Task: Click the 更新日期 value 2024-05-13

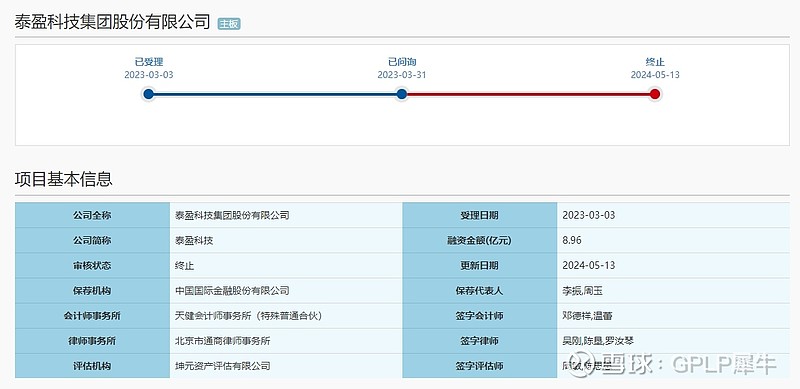Action: [x=589, y=265]
